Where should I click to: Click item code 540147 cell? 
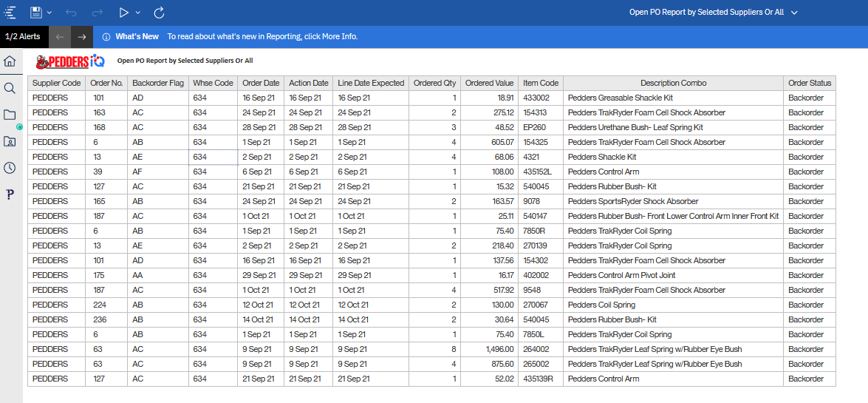click(541, 216)
